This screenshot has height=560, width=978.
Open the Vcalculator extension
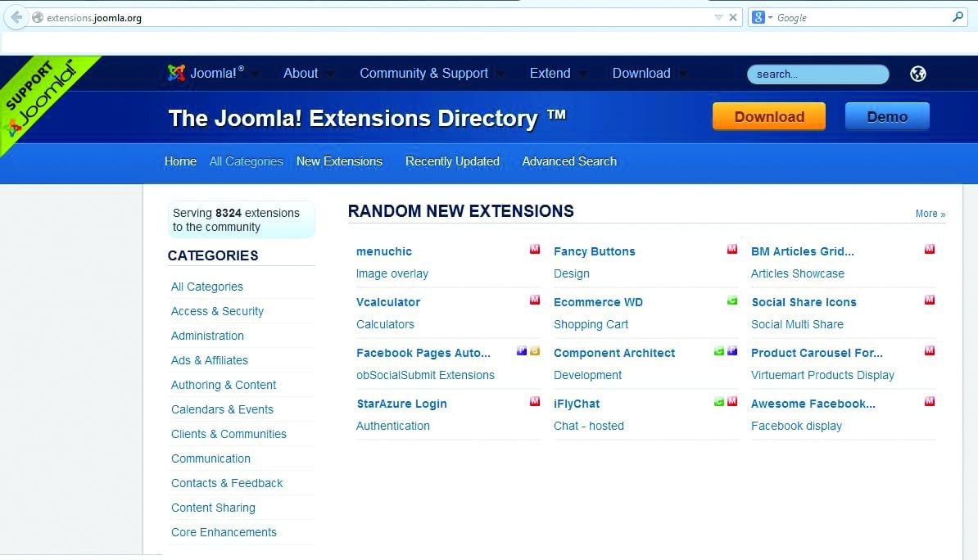(x=388, y=302)
